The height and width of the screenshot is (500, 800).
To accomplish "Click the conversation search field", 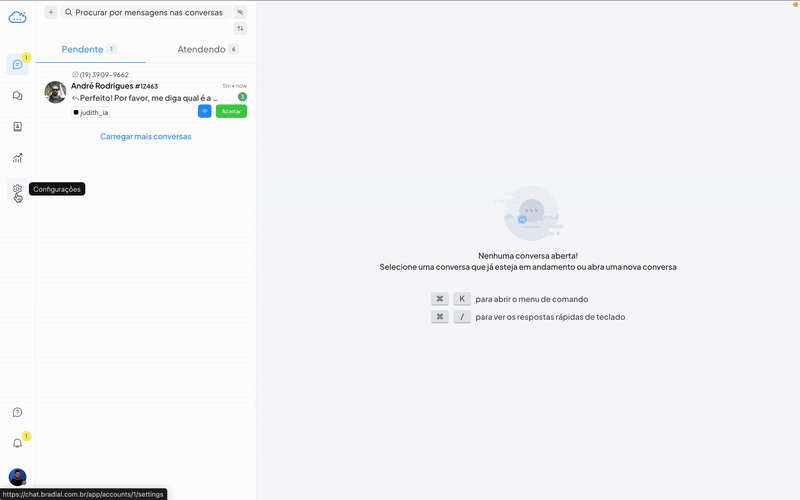I will coord(148,12).
